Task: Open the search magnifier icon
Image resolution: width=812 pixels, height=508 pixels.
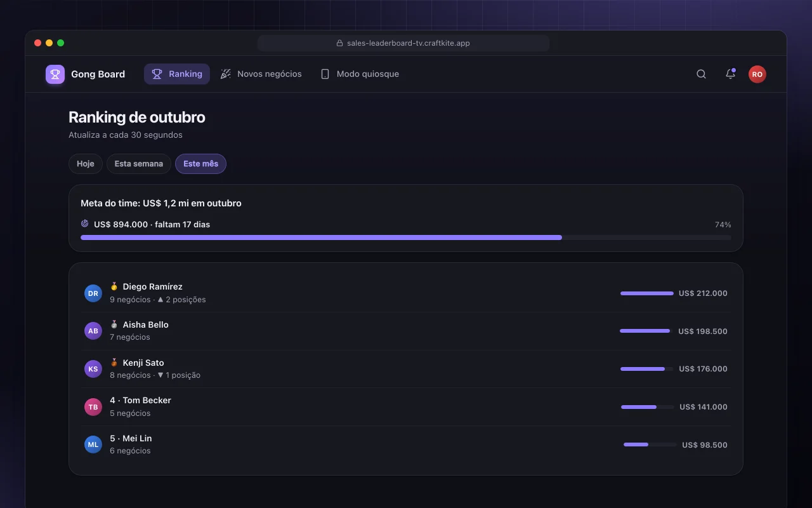Action: (x=701, y=74)
